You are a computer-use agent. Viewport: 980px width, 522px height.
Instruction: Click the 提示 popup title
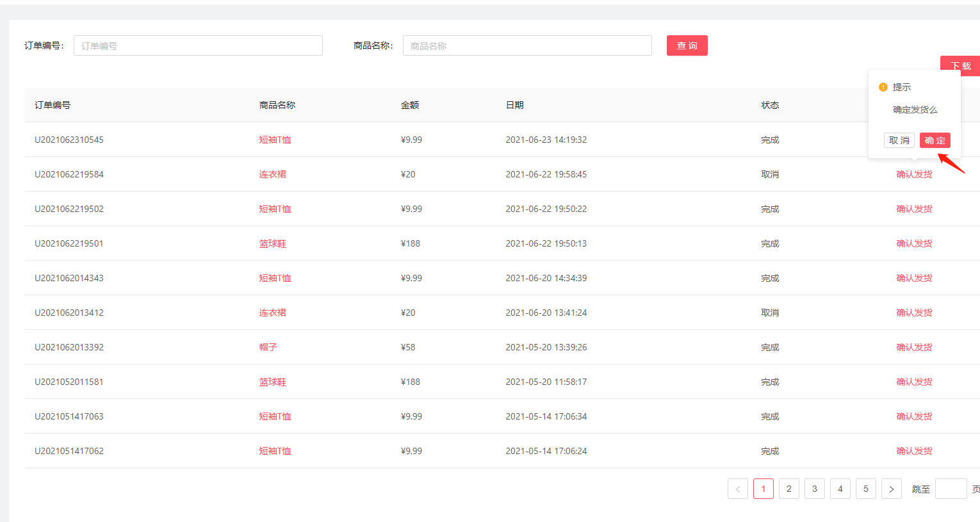click(902, 87)
